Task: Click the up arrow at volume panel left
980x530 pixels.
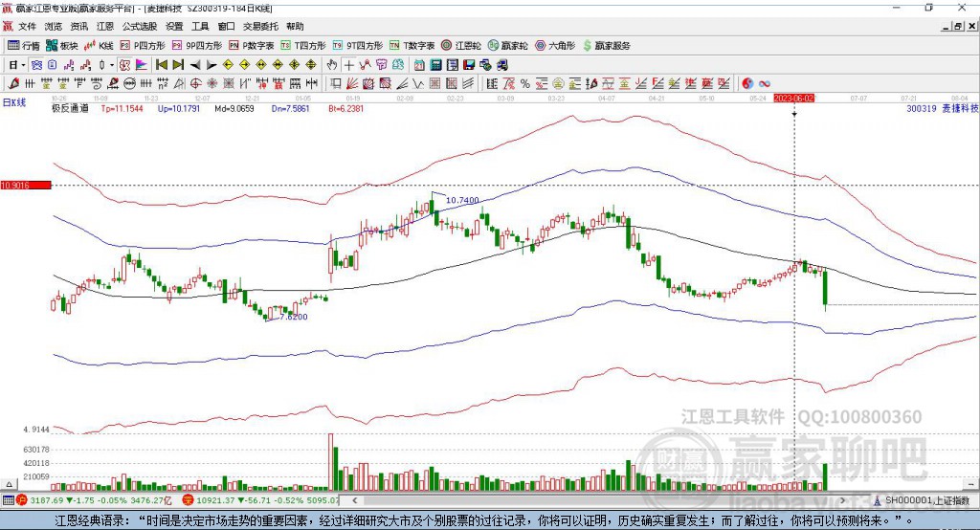Action: 9,484
